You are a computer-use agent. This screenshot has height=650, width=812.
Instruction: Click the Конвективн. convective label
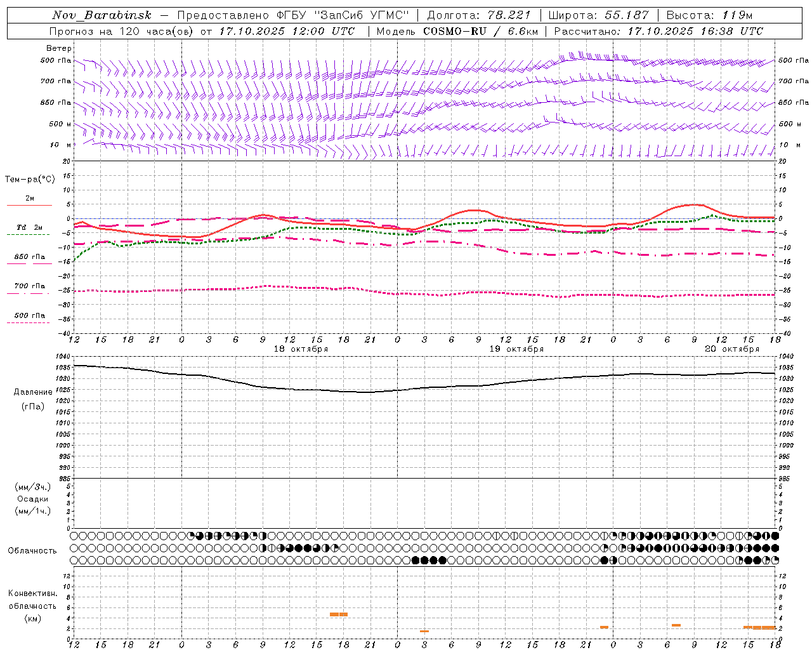click(x=33, y=594)
